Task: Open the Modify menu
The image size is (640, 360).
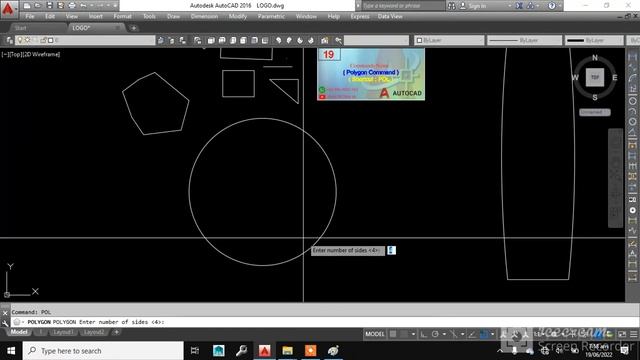Action: 238,16
